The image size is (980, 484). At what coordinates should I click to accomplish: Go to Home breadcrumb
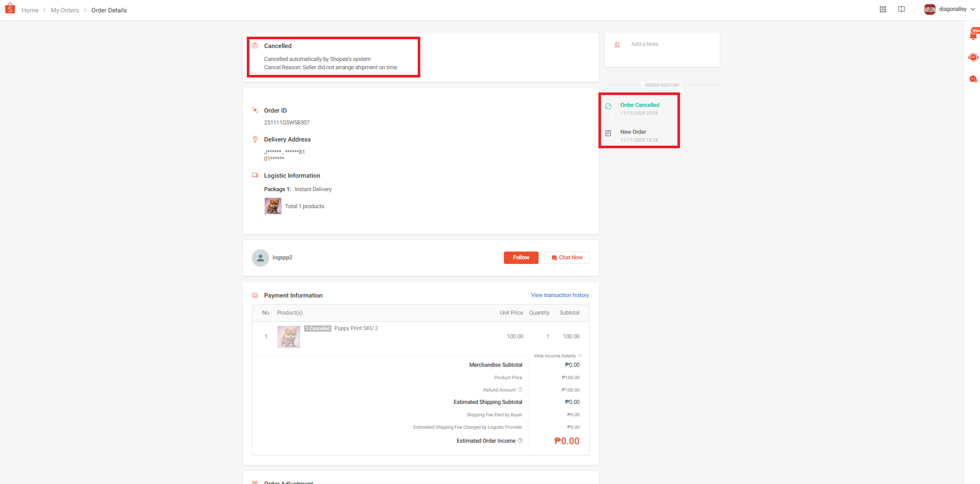[x=30, y=10]
